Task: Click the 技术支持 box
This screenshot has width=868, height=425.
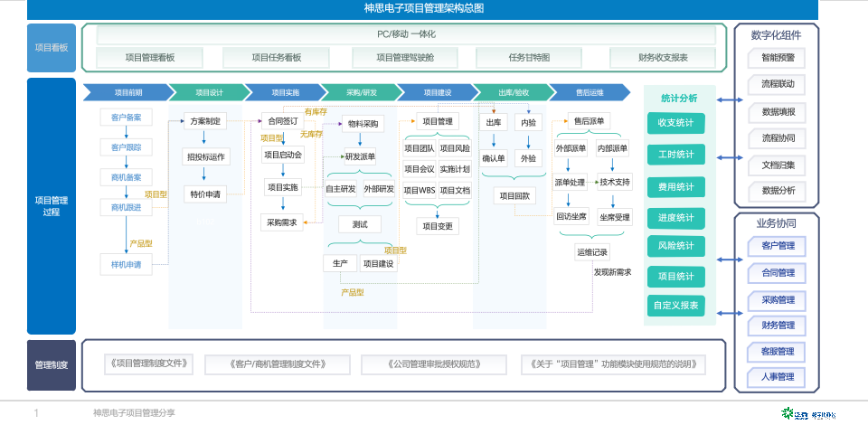Action: [615, 182]
